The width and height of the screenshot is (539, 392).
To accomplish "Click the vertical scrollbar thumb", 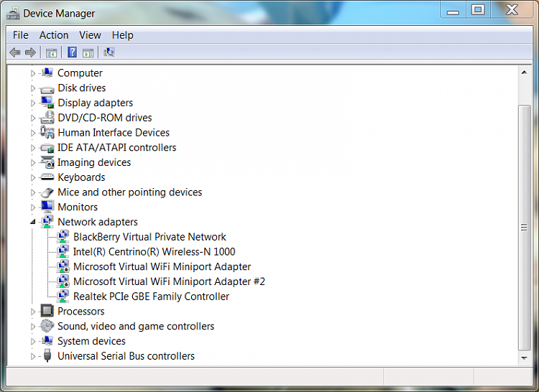I will (524, 228).
